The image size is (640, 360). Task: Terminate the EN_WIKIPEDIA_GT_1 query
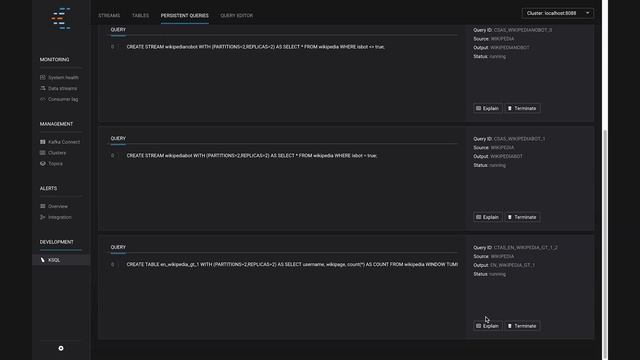click(522, 326)
